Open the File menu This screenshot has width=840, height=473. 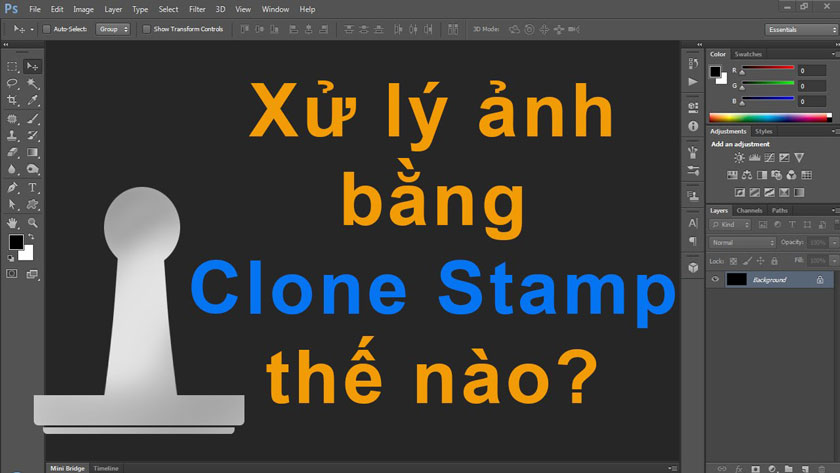point(35,9)
